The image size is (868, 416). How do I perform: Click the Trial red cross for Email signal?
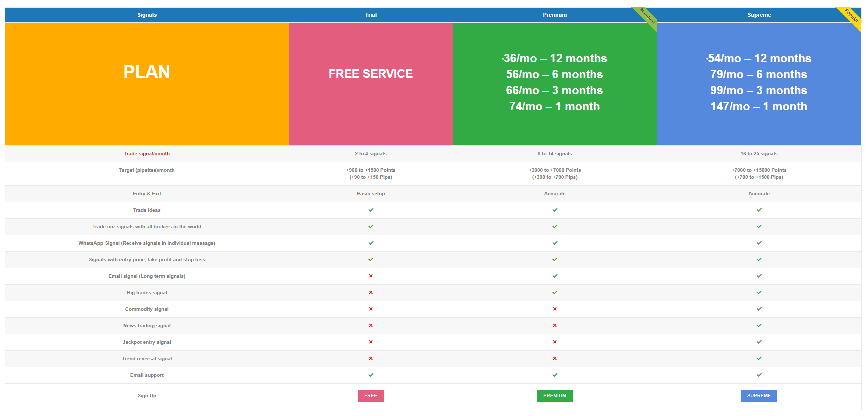pos(371,276)
